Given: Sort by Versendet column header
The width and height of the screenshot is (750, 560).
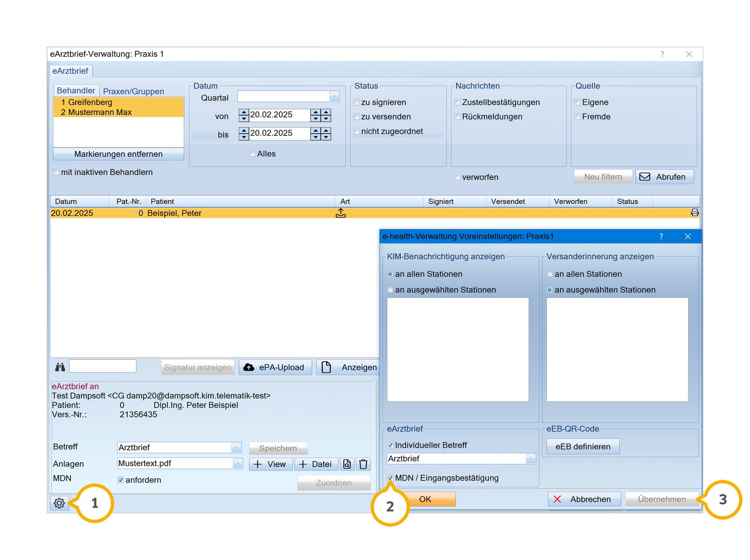Looking at the screenshot, I should pos(518,201).
